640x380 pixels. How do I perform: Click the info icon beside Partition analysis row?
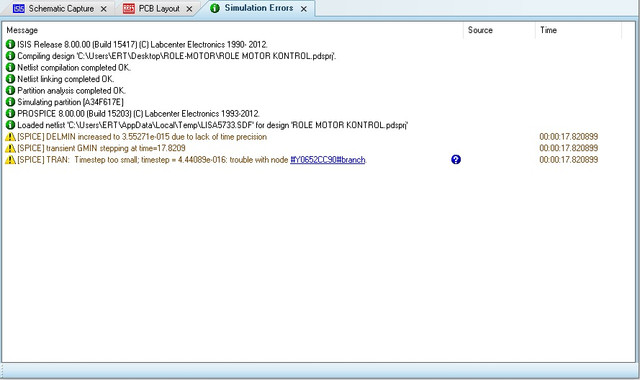10,90
